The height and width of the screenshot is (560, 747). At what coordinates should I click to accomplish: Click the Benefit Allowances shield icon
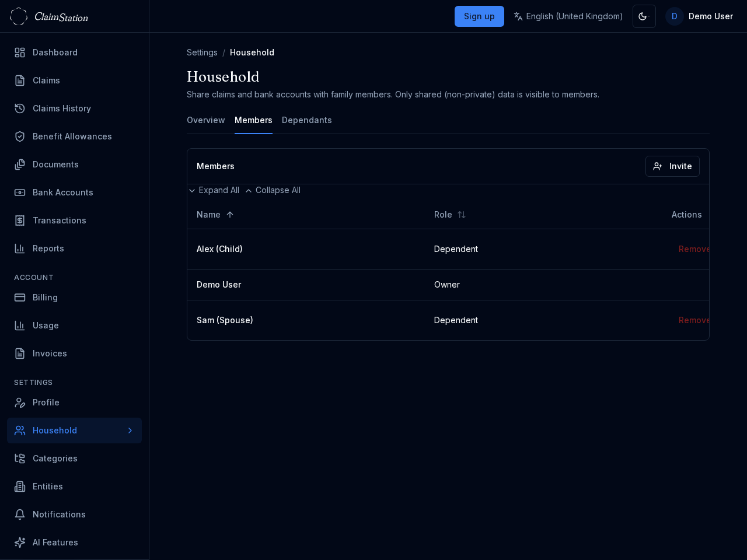click(x=20, y=136)
